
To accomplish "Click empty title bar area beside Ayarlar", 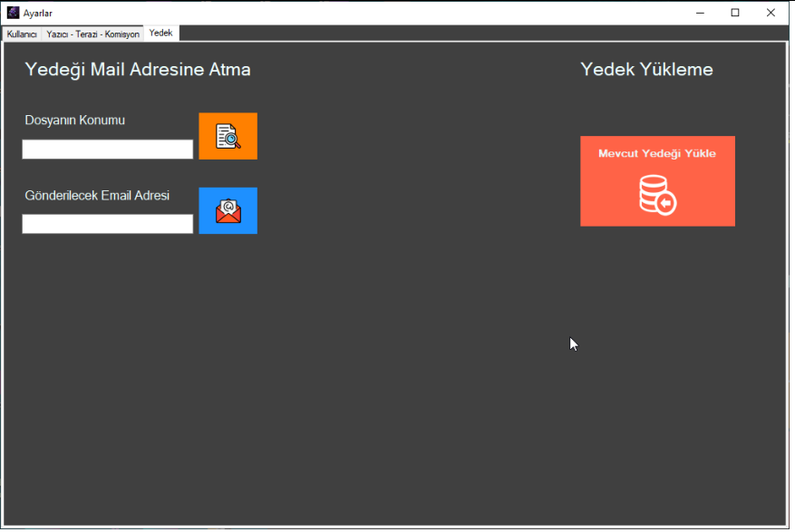I will pyautogui.click(x=363, y=13).
